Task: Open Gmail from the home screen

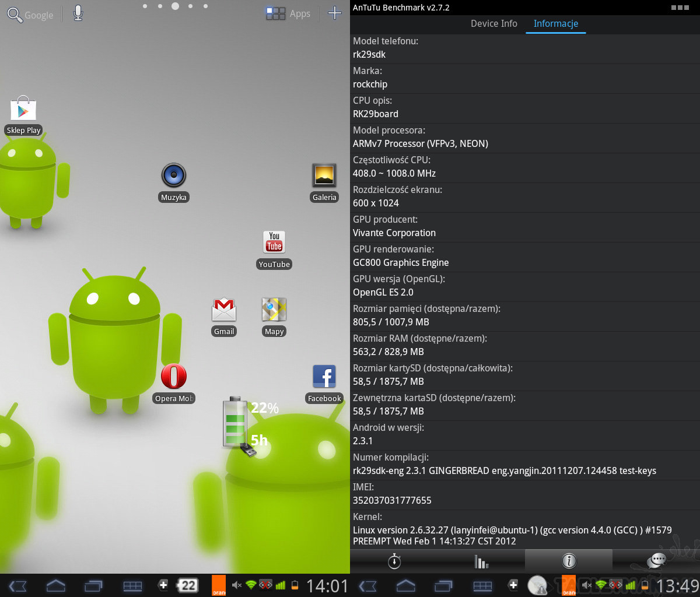Action: pos(224,310)
